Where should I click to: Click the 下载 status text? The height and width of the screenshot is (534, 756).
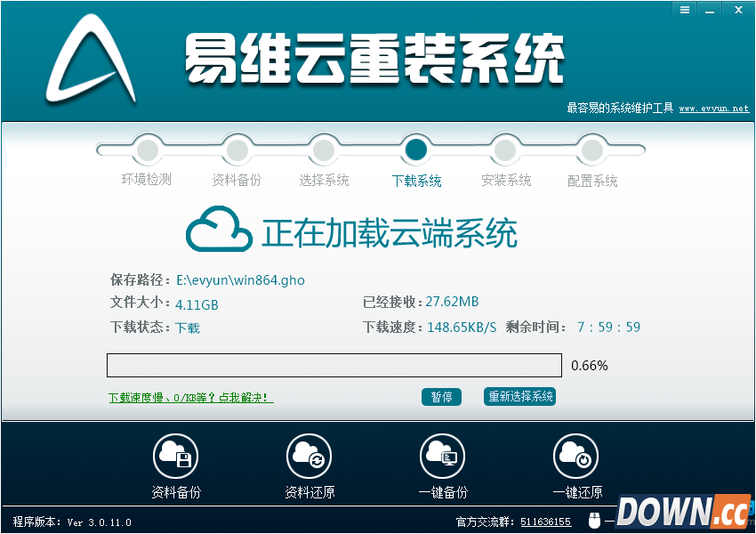[x=187, y=327]
